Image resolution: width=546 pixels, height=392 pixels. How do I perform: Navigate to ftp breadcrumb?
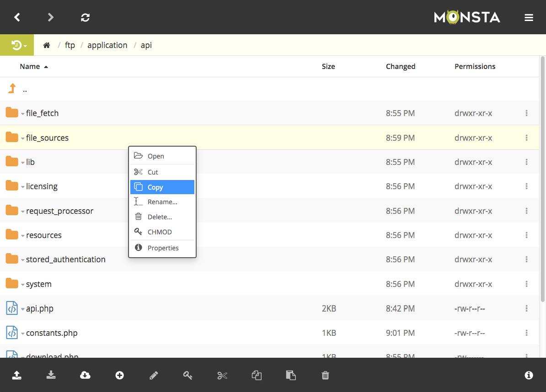70,45
